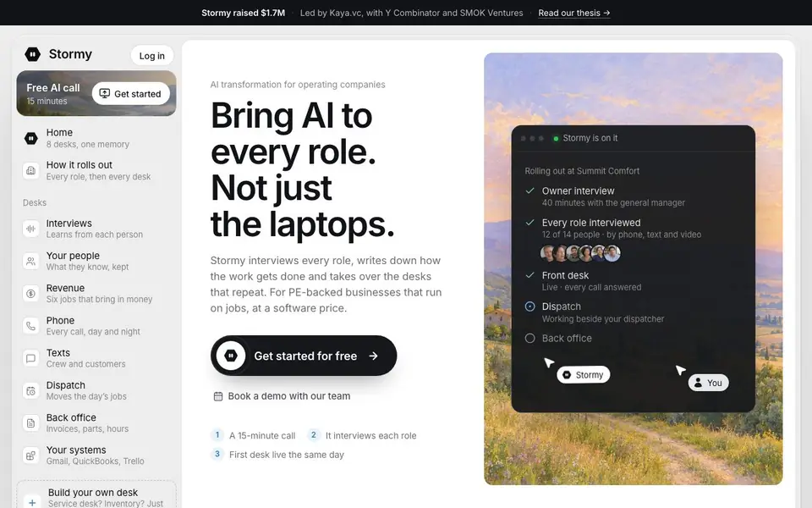Click the Revenue dollar icon
Image resolution: width=812 pixels, height=508 pixels.
(x=31, y=294)
